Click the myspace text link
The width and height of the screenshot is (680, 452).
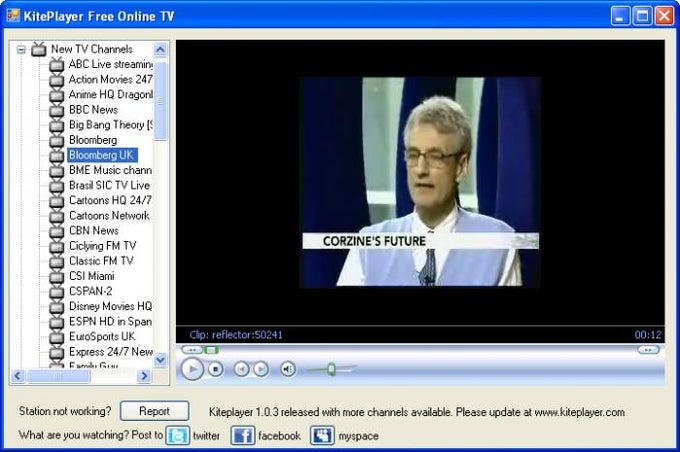click(x=359, y=436)
